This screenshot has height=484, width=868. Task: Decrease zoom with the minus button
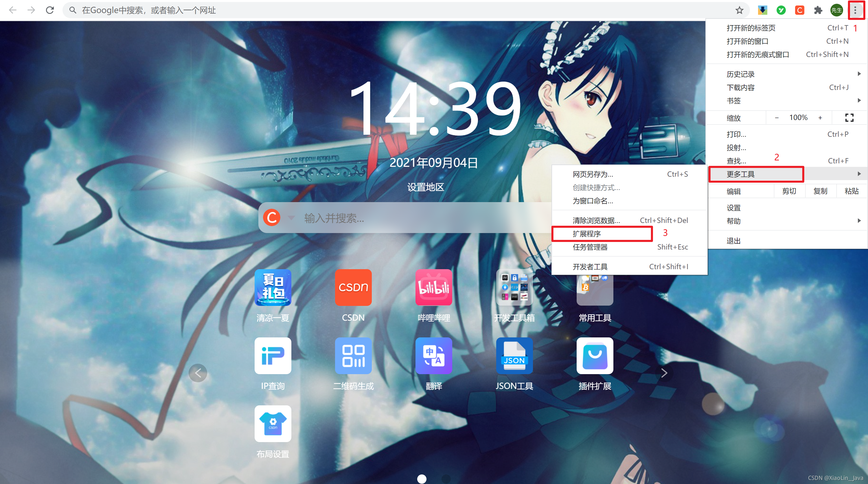coord(777,118)
